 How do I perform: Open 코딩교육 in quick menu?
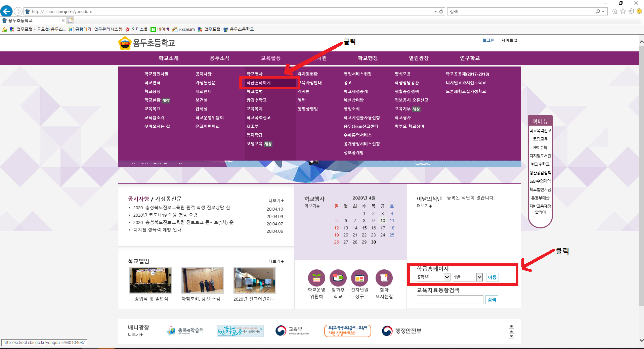coord(540,139)
